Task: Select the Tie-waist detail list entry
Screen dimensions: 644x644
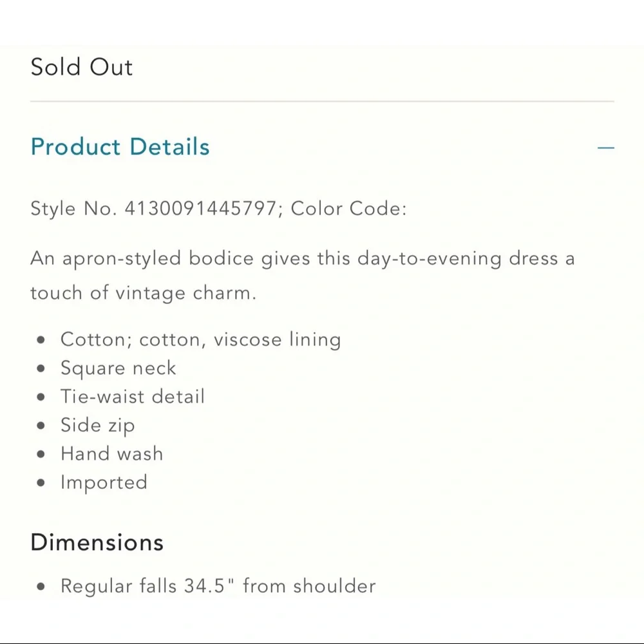Action: point(133,396)
